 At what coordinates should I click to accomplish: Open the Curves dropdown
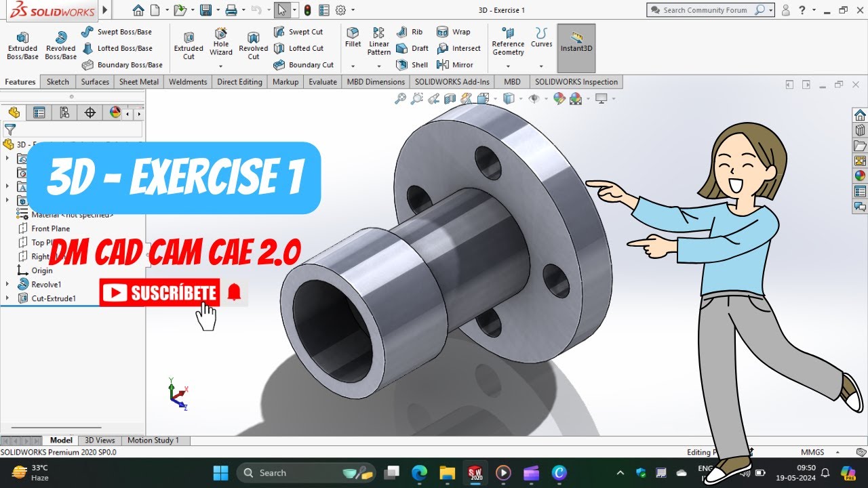541,66
